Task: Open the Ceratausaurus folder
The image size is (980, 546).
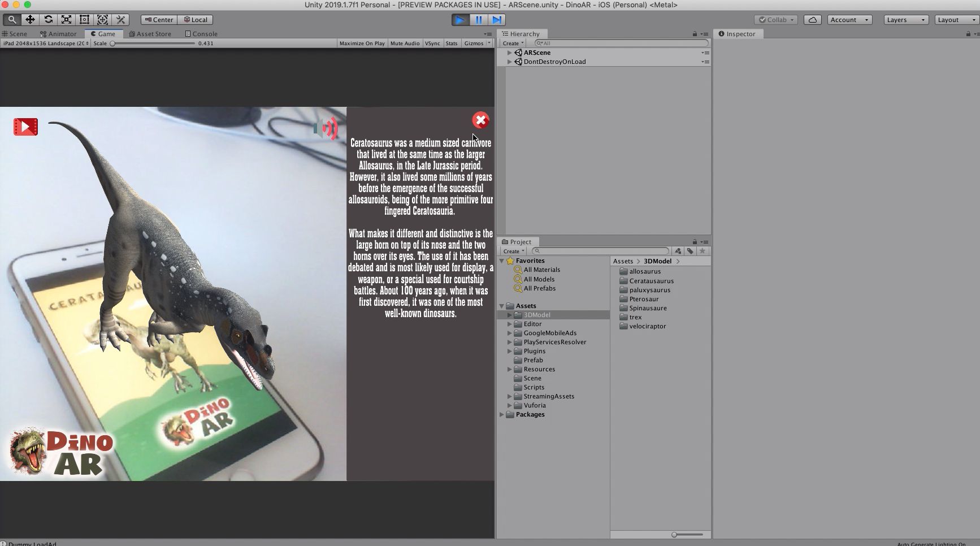Action: [x=651, y=281]
